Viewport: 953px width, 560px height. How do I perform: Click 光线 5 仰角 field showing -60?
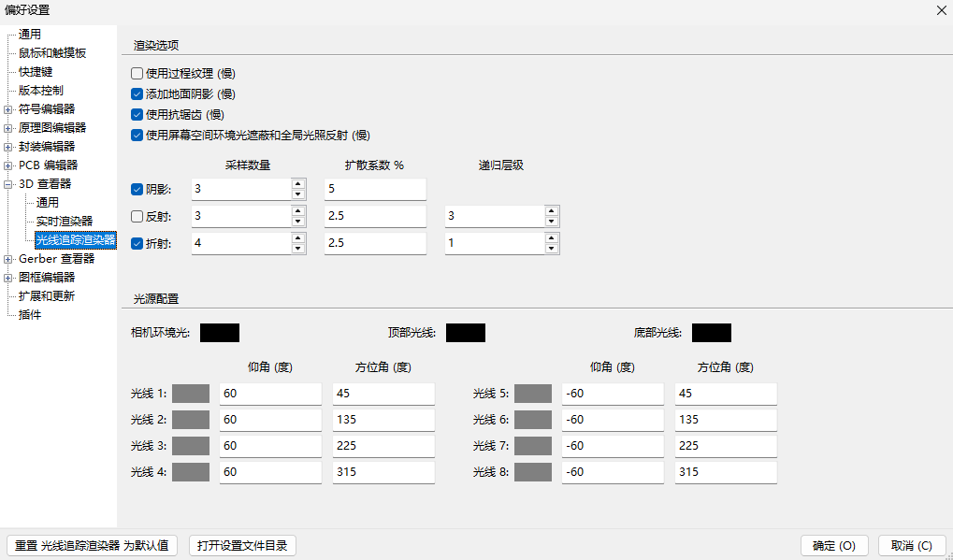point(613,394)
